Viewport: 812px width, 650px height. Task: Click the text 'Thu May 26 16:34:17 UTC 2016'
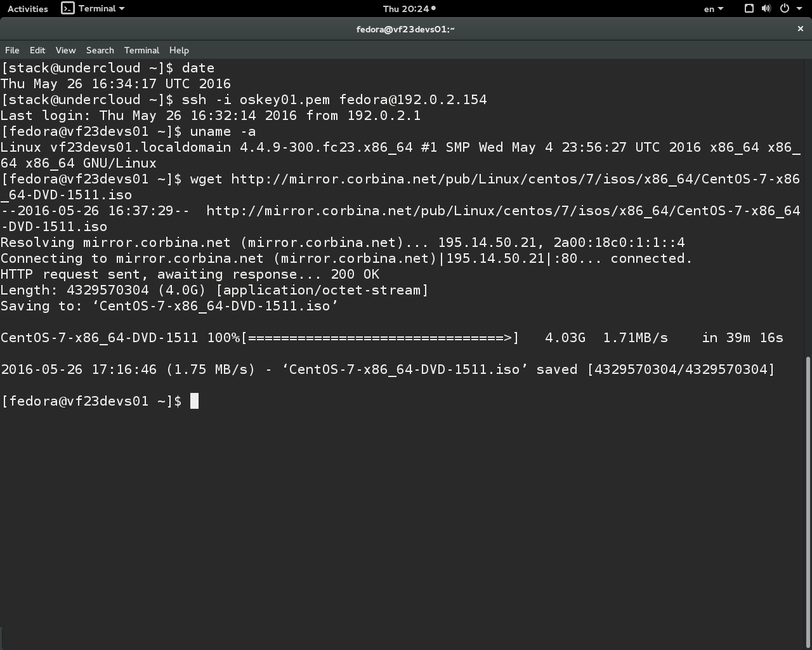tap(115, 84)
